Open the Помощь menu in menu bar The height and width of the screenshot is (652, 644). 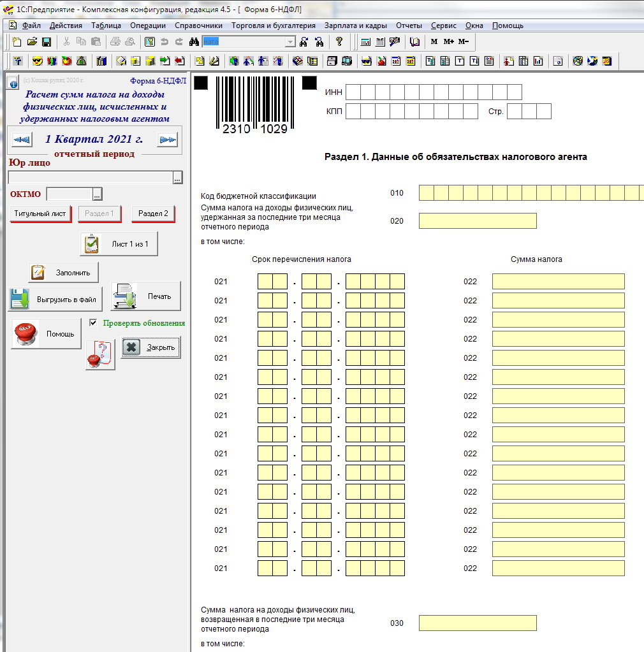(x=508, y=25)
